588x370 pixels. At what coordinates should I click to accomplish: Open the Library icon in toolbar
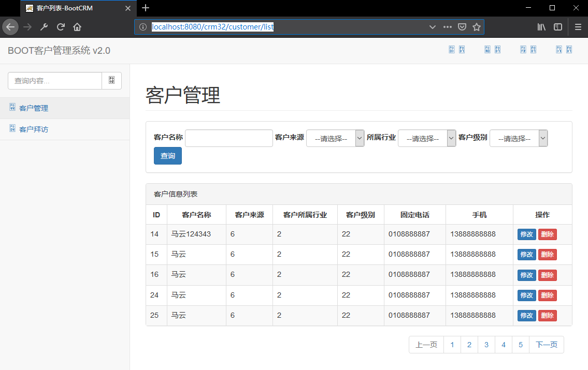pos(541,27)
